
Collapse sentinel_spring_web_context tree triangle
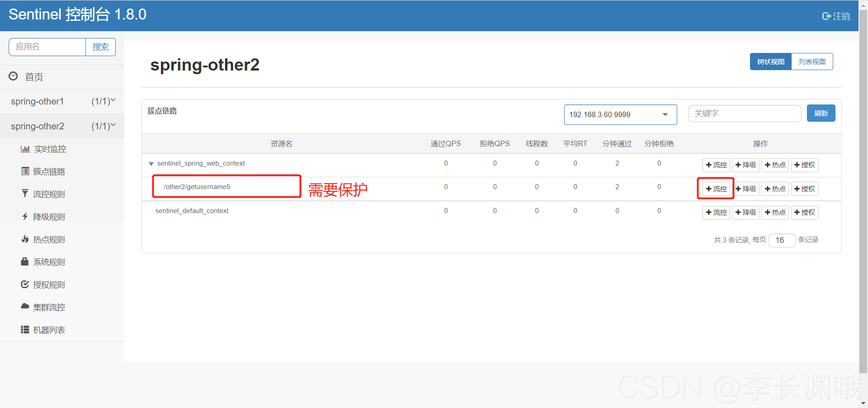pyautogui.click(x=151, y=164)
